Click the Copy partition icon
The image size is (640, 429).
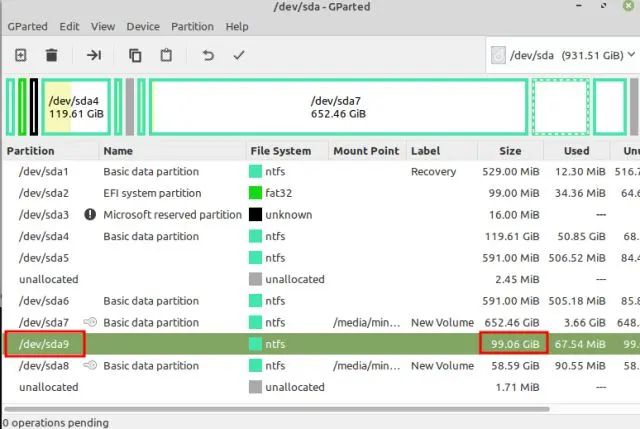(x=135, y=55)
